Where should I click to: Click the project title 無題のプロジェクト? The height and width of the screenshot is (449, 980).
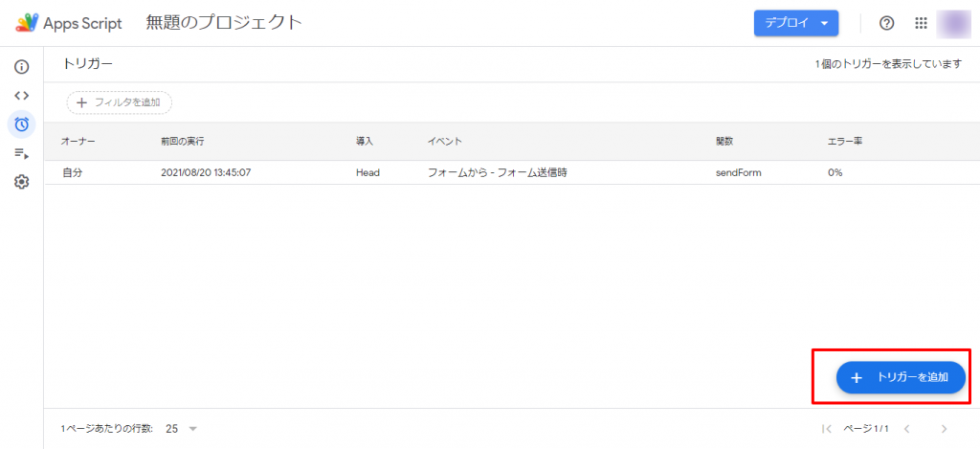coord(224,22)
